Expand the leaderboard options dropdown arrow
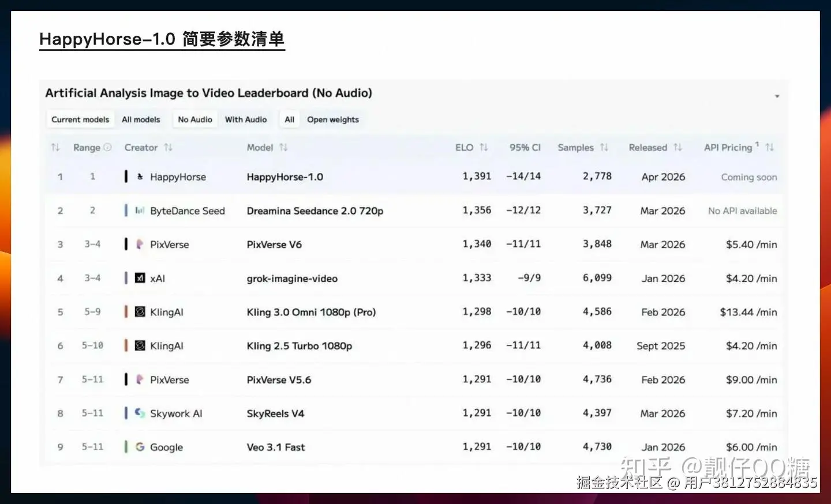 point(777,96)
